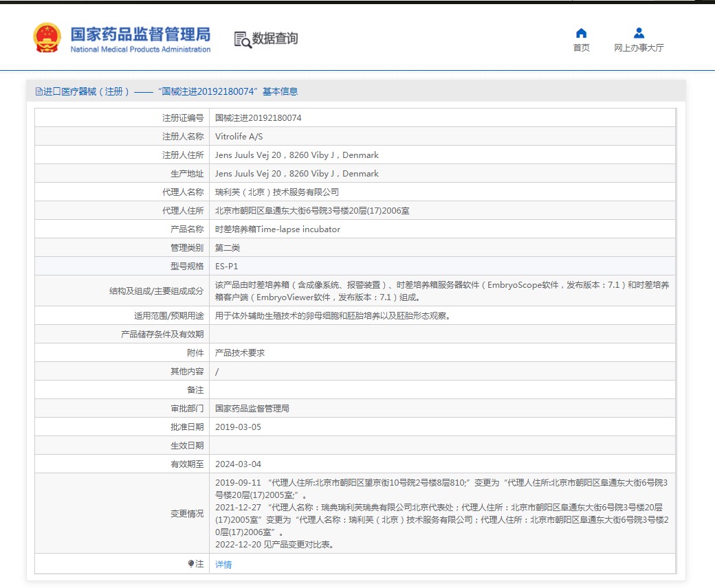Click the 审批部门 label

[187, 409]
